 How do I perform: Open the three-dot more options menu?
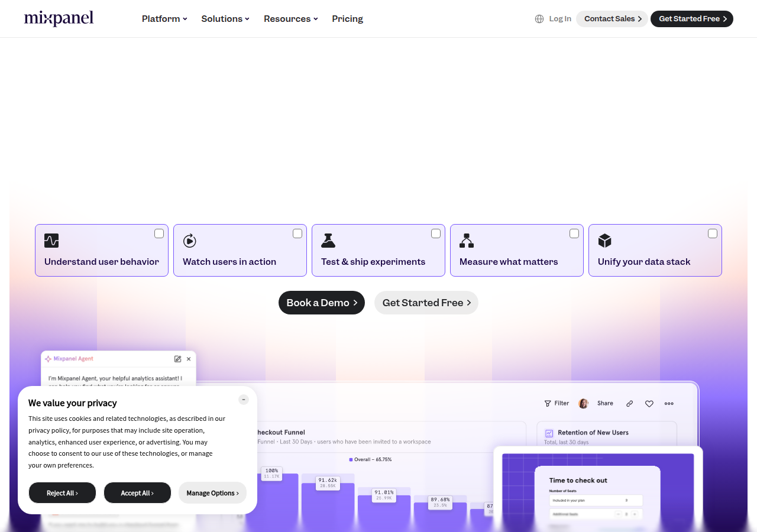coord(669,404)
